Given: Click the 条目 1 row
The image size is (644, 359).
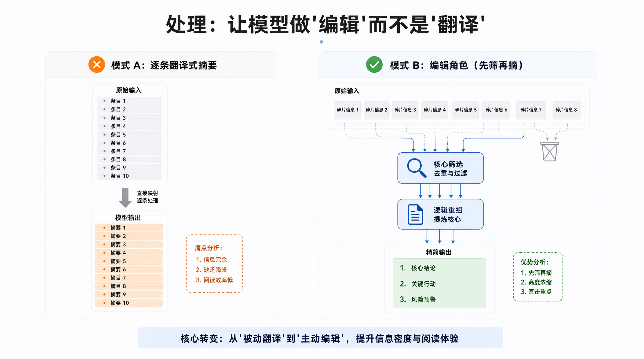Looking at the screenshot, I should 129,101.
